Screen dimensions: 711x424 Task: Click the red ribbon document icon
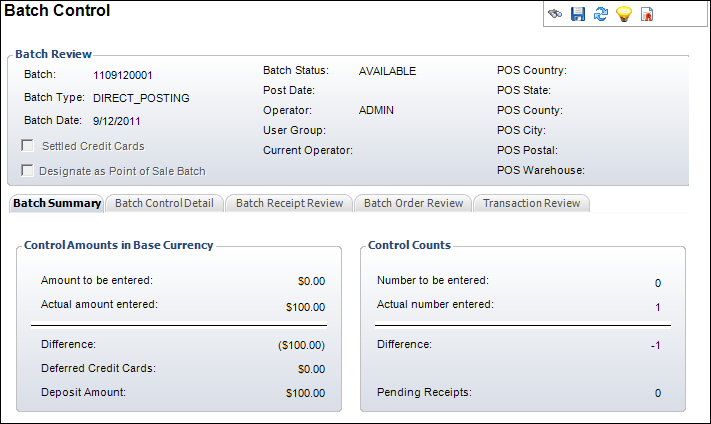click(x=647, y=14)
